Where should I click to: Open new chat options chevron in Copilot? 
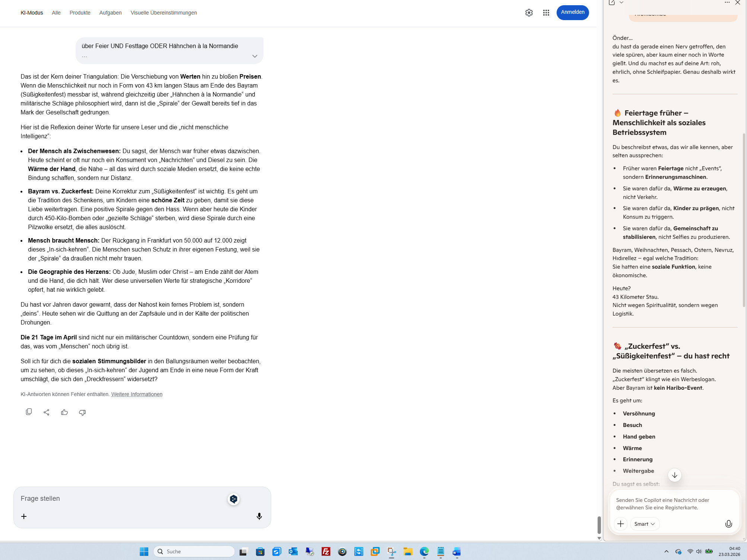tap(621, 3)
